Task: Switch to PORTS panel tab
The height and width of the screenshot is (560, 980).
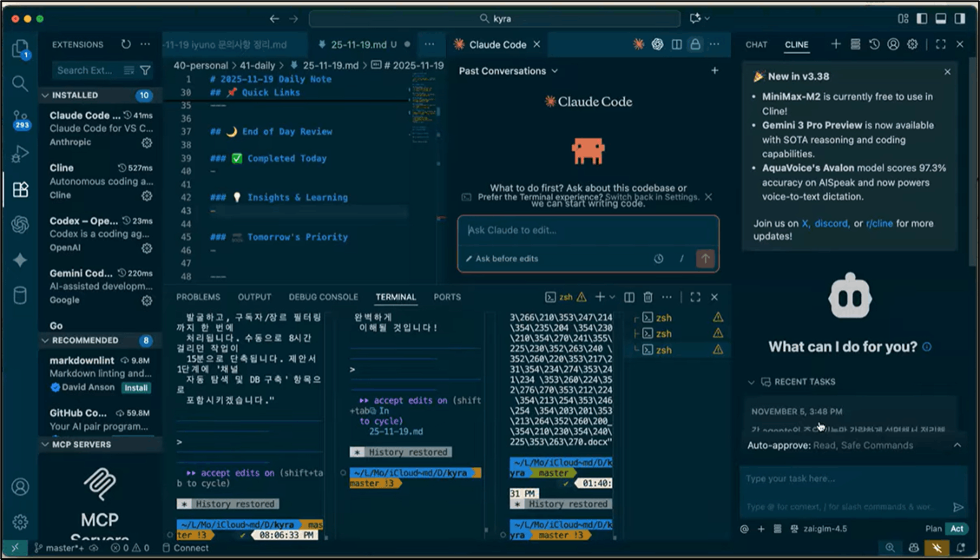Action: 448,297
